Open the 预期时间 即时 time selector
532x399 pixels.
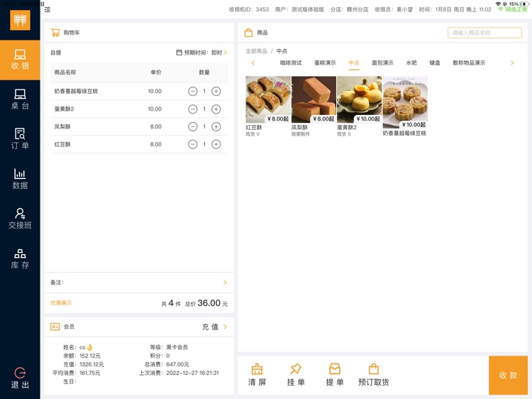(x=202, y=53)
